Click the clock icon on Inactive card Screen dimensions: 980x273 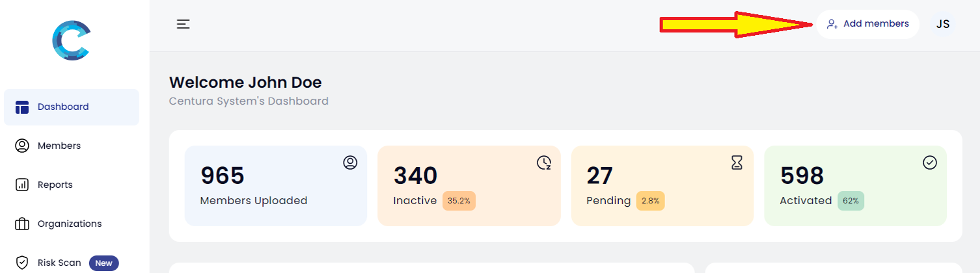tap(544, 162)
